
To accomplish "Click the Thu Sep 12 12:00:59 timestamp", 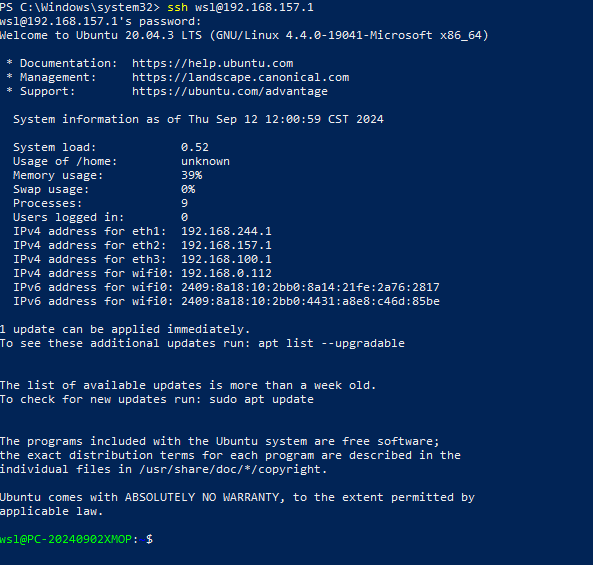I will (255, 119).
